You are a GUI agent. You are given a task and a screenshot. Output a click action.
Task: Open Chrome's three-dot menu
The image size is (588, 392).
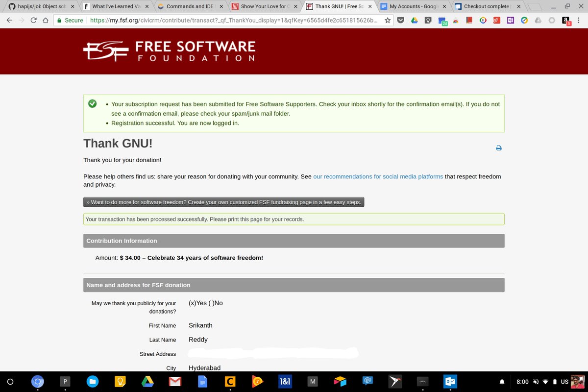[579, 21]
